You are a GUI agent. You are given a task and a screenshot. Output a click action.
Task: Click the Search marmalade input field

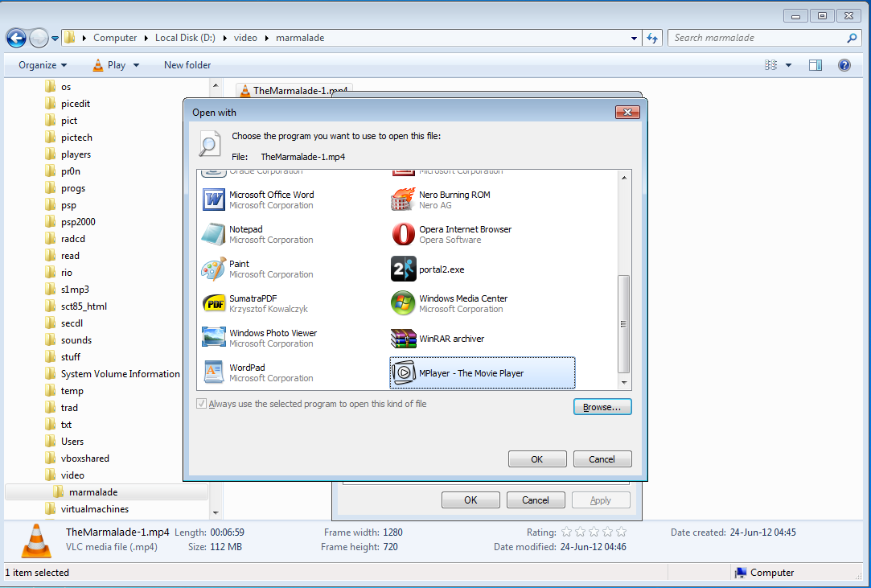point(757,38)
